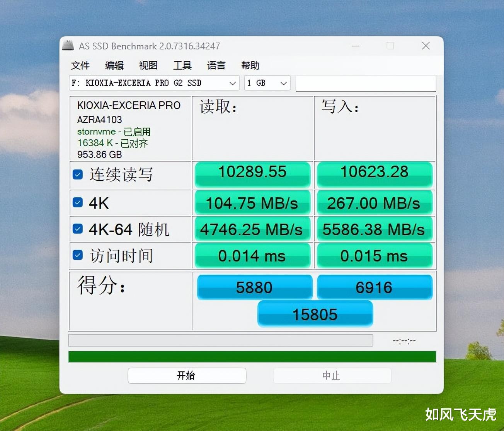Click the 4K read result 104.75 MB/s
Screen dimensions: 504x431
pos(252,203)
